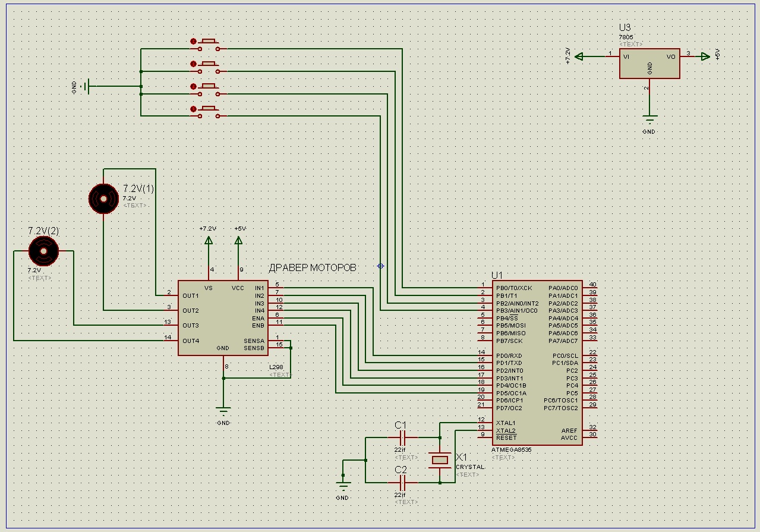Click the +7.2V input terminal of the 7805

click(579, 56)
